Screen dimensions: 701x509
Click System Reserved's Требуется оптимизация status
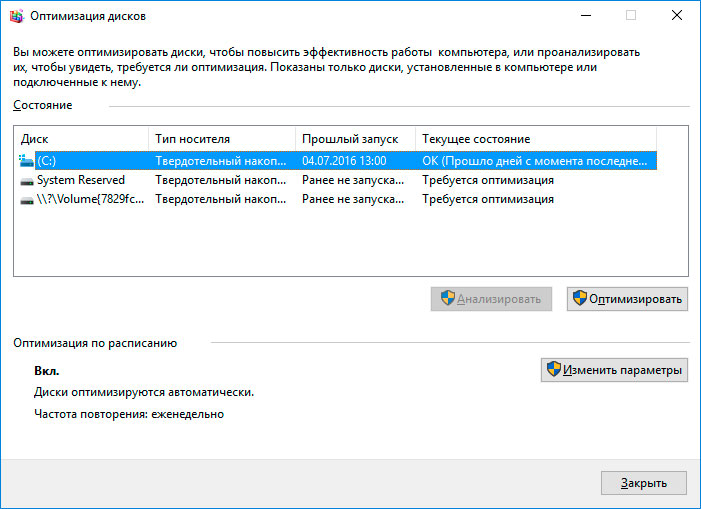coord(488,180)
